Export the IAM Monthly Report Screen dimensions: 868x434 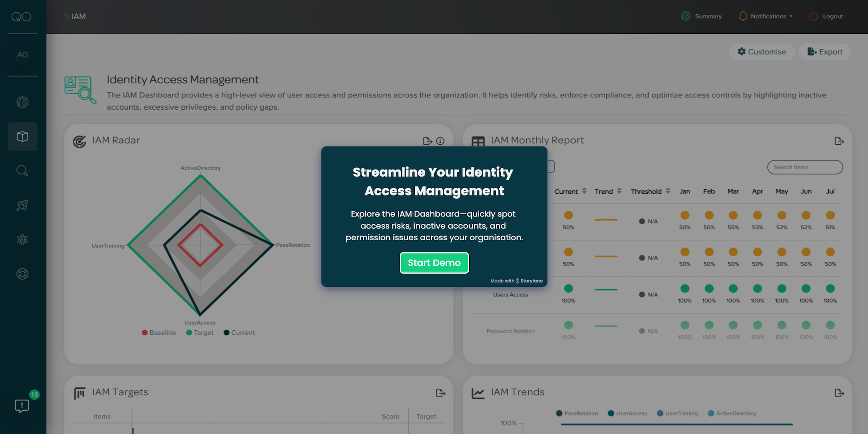(839, 141)
